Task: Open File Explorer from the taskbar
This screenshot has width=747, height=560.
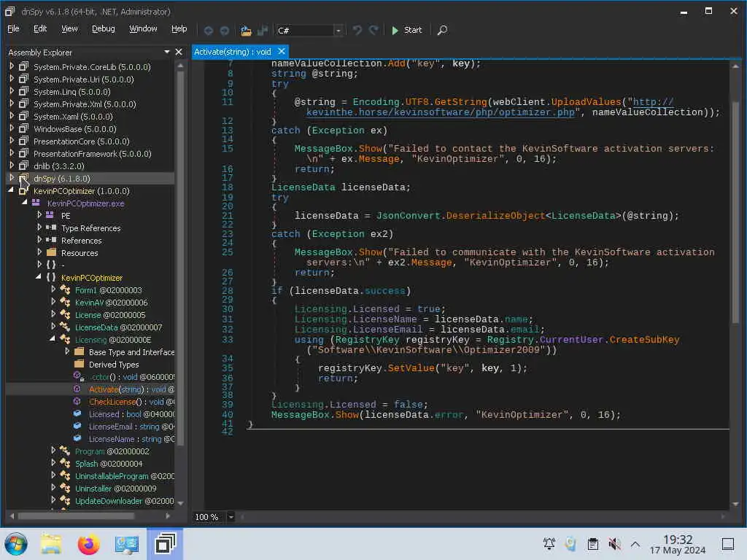Action: point(51,544)
